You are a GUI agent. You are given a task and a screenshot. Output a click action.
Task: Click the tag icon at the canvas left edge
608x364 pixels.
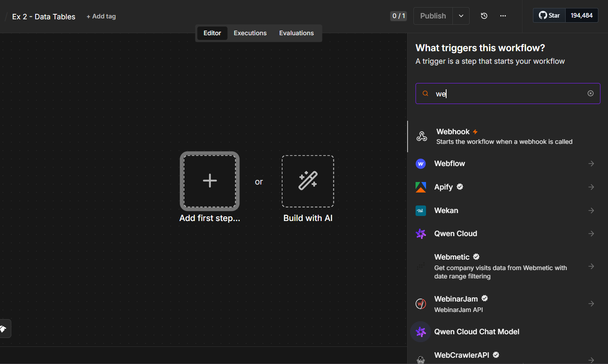(3, 329)
